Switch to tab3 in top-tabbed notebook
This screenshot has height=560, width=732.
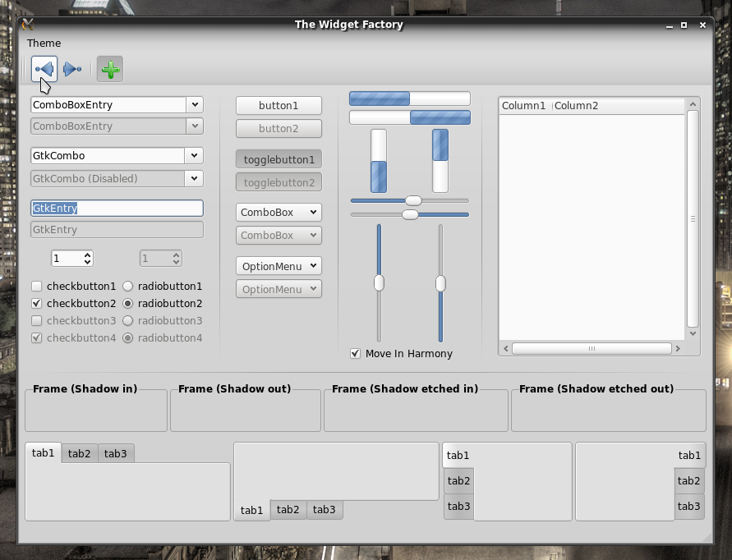click(x=116, y=453)
